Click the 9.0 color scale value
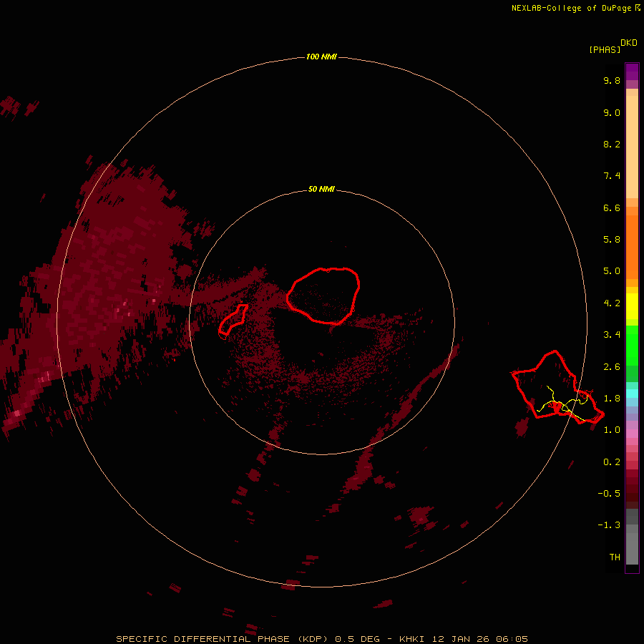 click(612, 112)
